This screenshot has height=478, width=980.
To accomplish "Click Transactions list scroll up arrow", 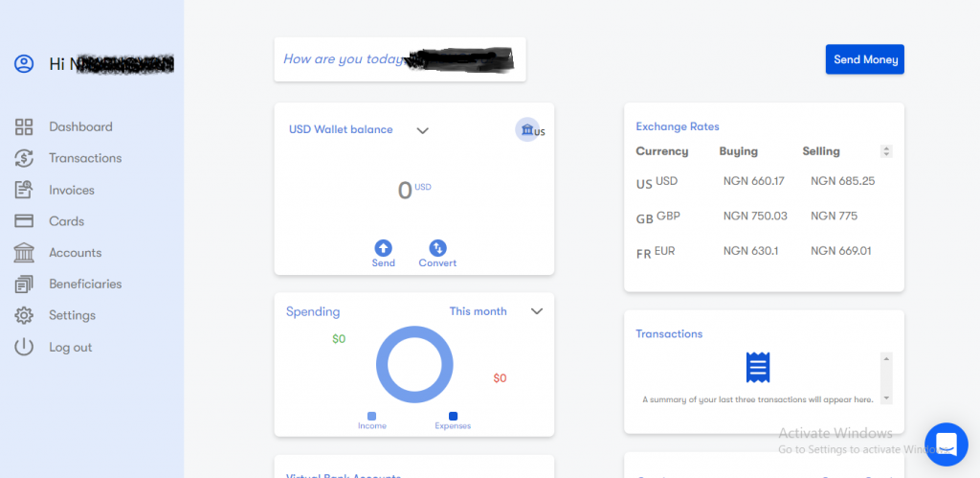I will pos(886,358).
